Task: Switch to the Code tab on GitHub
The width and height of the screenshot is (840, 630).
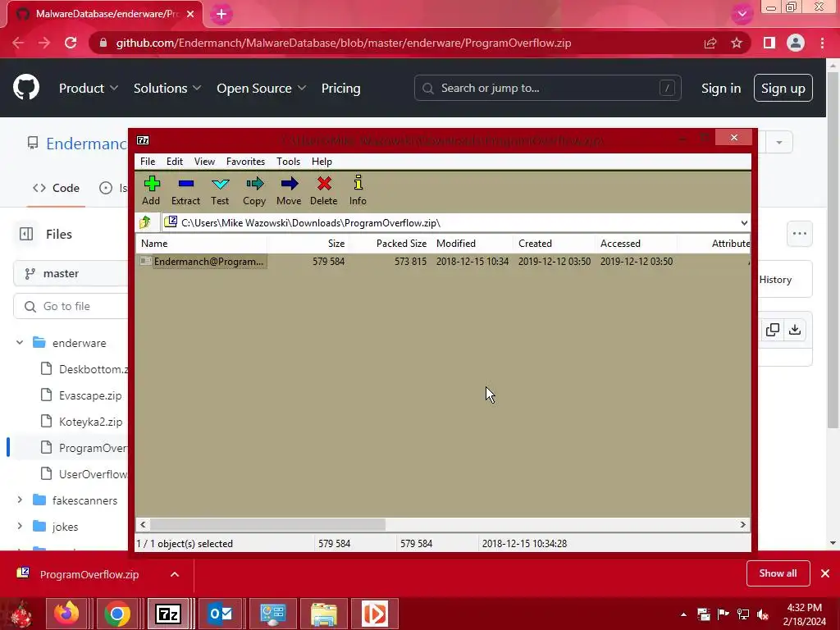Action: (x=57, y=188)
